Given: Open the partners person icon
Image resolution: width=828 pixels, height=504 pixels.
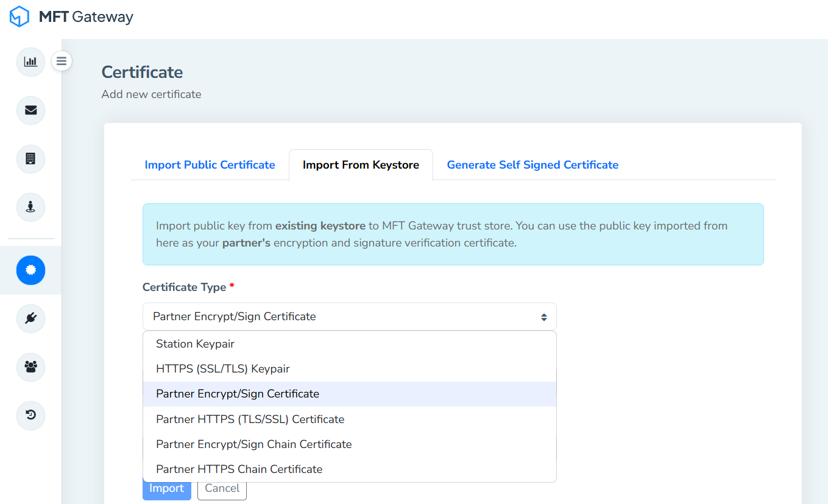Looking at the screenshot, I should click(30, 207).
